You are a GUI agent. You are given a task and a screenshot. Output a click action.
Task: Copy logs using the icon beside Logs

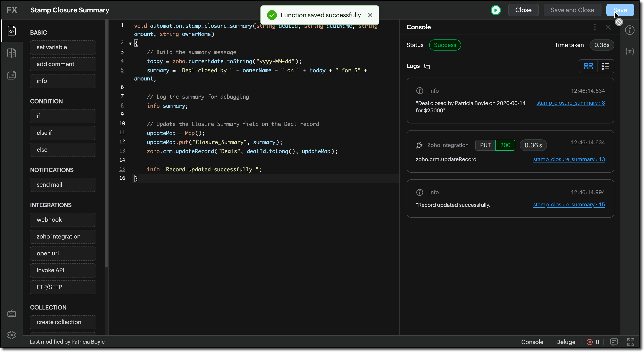coord(427,66)
